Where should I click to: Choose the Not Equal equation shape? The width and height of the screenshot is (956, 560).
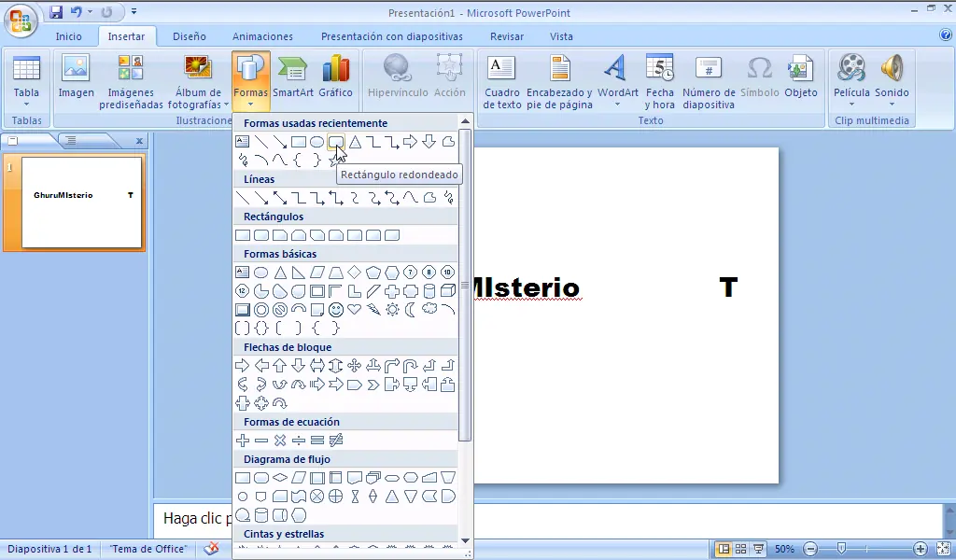336,440
